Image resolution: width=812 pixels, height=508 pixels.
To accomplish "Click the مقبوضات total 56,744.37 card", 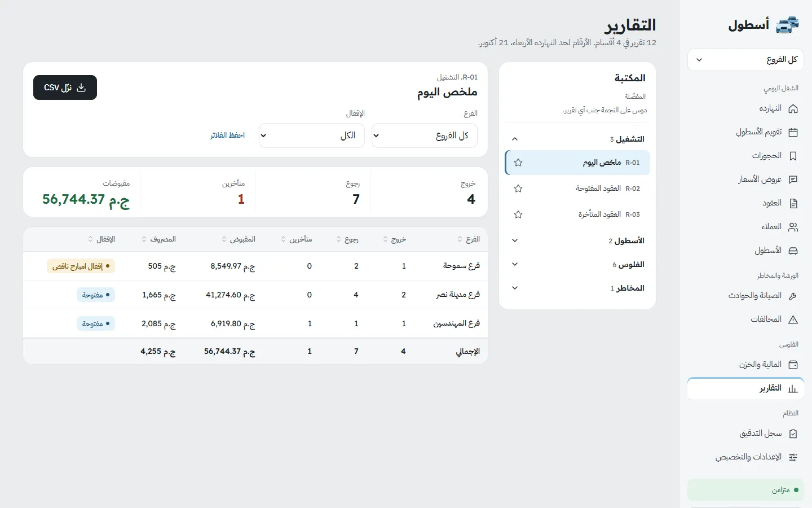I will (x=82, y=193).
